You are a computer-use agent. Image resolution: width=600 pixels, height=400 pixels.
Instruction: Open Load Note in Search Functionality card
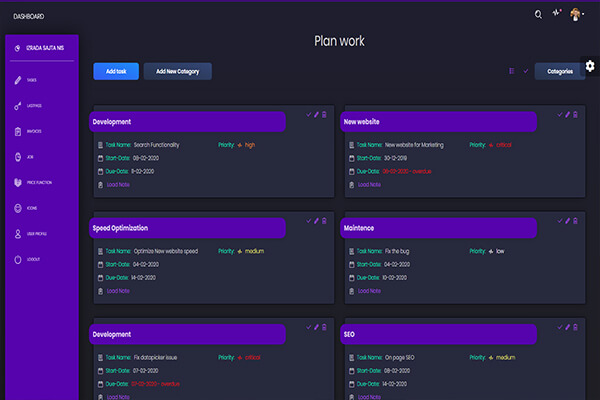(118, 184)
